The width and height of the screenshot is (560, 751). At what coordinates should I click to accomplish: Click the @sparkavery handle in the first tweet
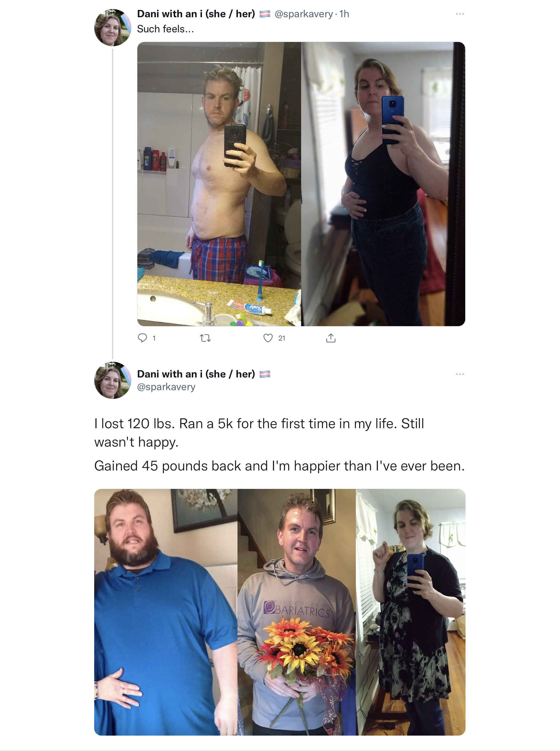pos(304,14)
